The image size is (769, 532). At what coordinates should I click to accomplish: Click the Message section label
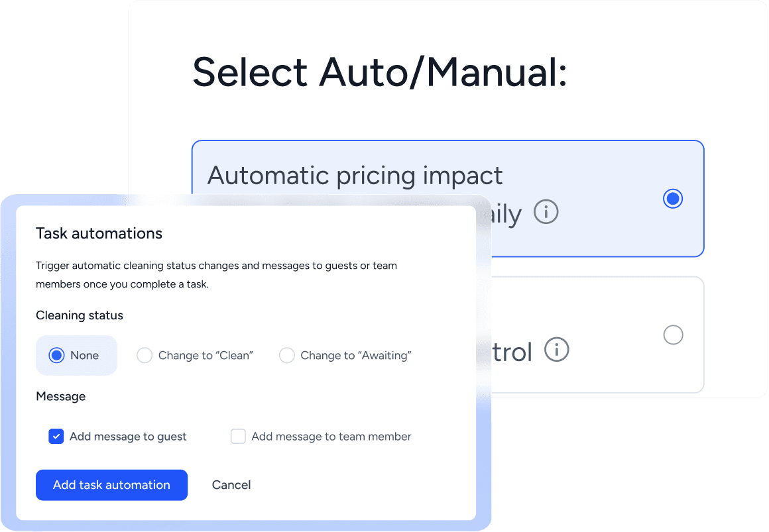point(60,396)
